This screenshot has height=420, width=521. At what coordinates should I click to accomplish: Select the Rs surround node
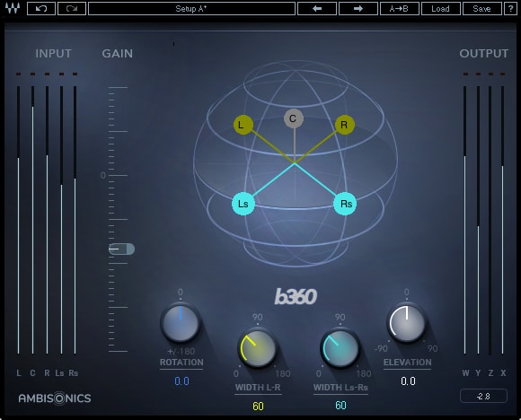click(345, 204)
